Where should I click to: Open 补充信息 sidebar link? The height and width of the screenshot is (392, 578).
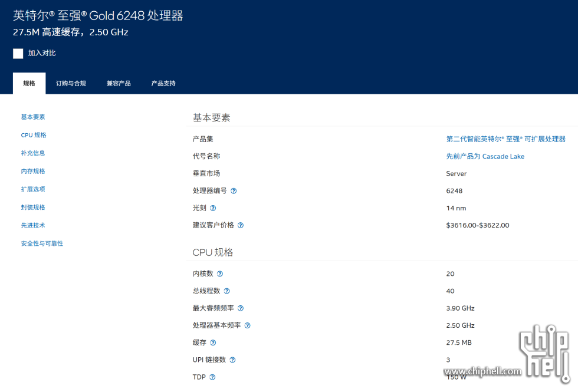[33, 153]
